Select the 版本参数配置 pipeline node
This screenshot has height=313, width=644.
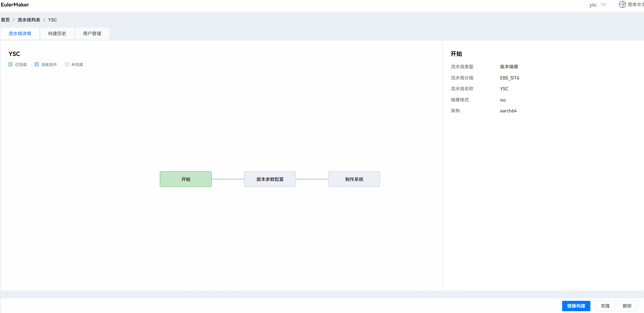(x=270, y=179)
